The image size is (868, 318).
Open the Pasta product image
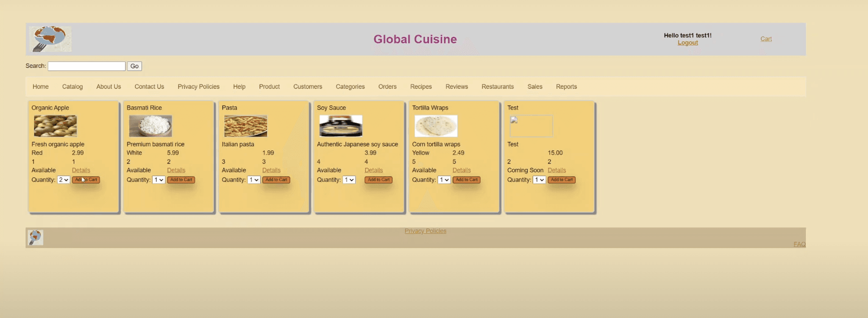(246, 126)
